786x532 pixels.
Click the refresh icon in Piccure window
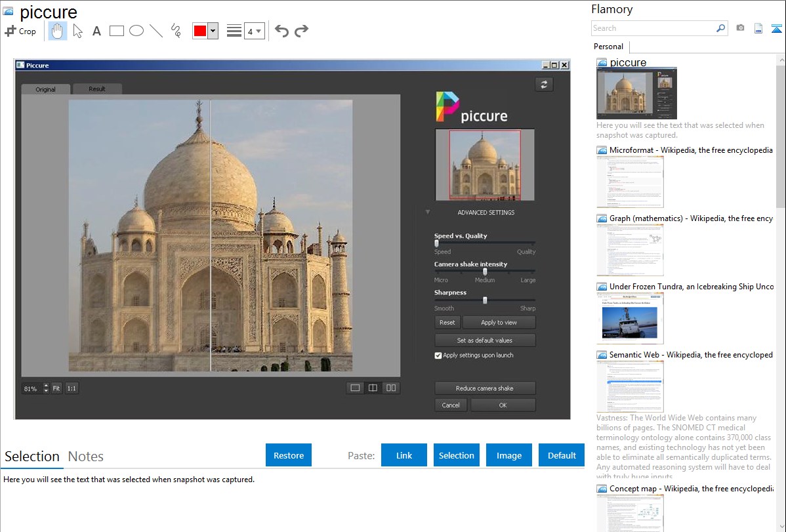(x=544, y=84)
